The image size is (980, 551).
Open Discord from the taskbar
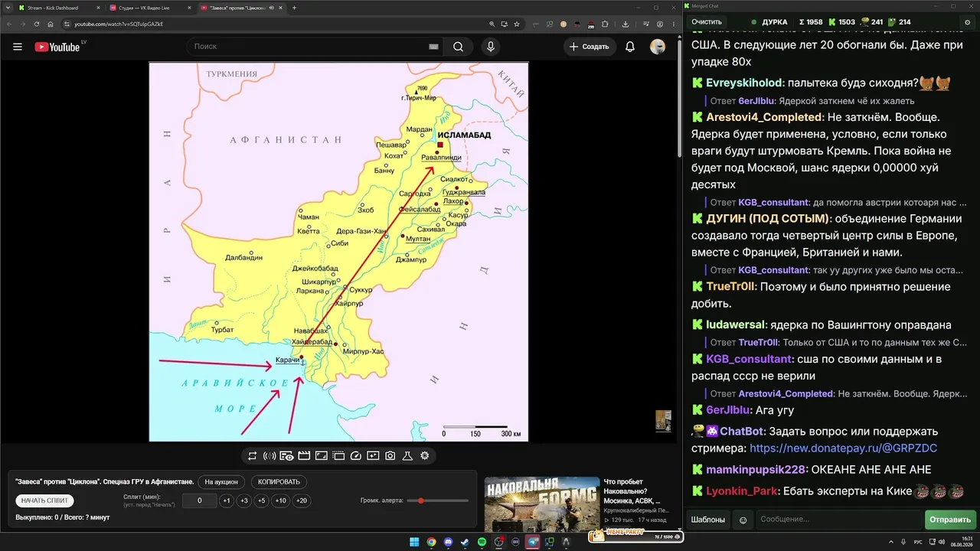448,542
